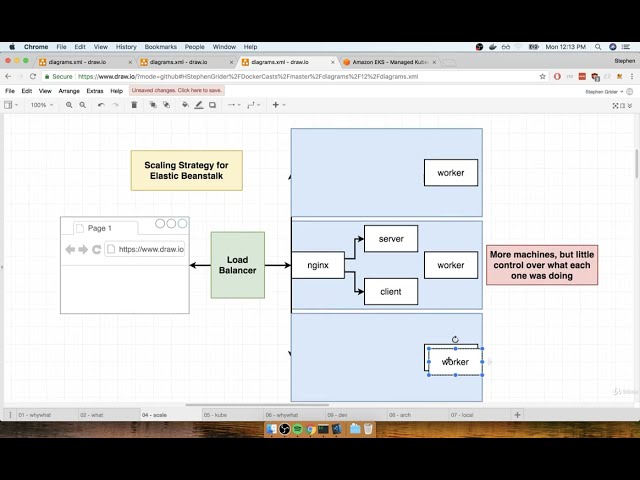Image resolution: width=640 pixels, height=480 pixels.
Task: Click the rotate handle above selected worker
Action: tap(455, 339)
